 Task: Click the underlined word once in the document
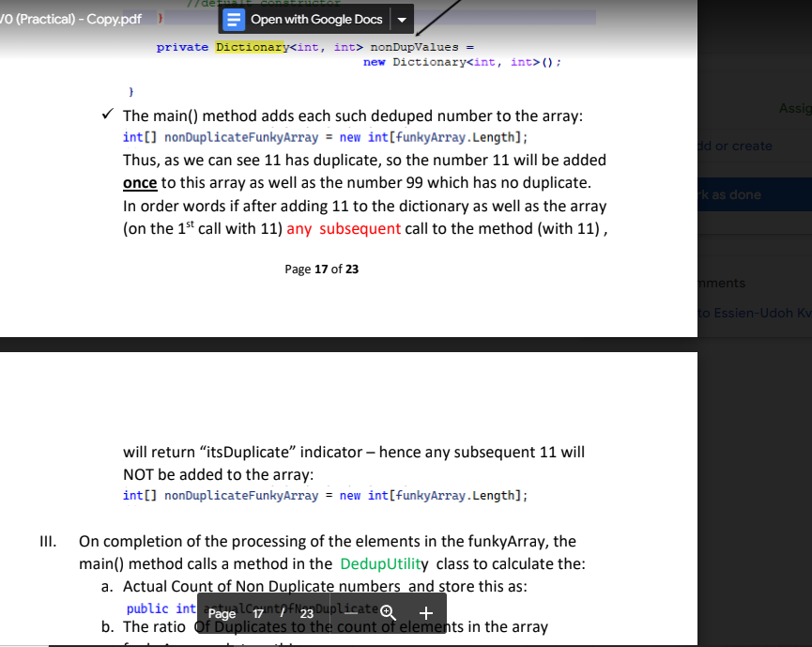(x=140, y=183)
